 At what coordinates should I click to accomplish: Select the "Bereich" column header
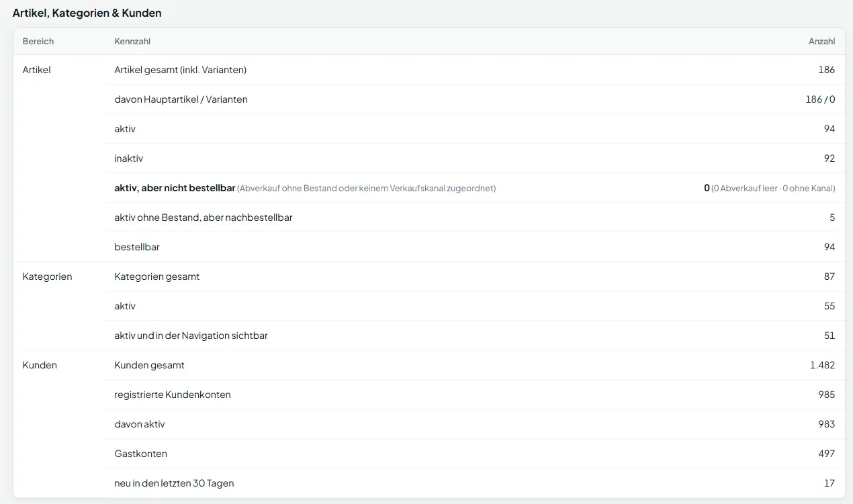pos(38,42)
